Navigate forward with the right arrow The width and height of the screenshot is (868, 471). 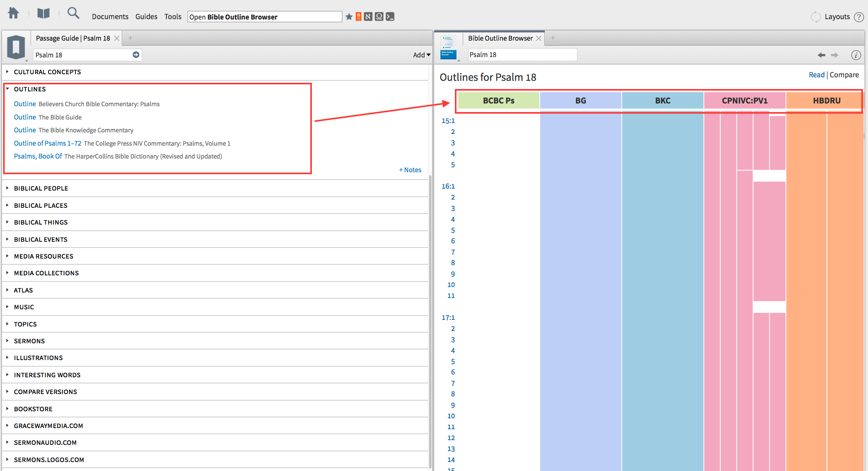tap(834, 55)
